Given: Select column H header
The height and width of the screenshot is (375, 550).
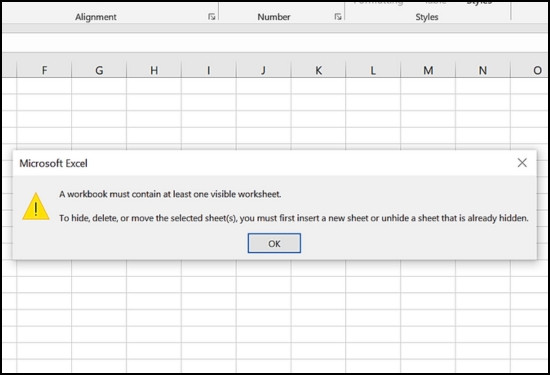Looking at the screenshot, I should click(x=154, y=70).
